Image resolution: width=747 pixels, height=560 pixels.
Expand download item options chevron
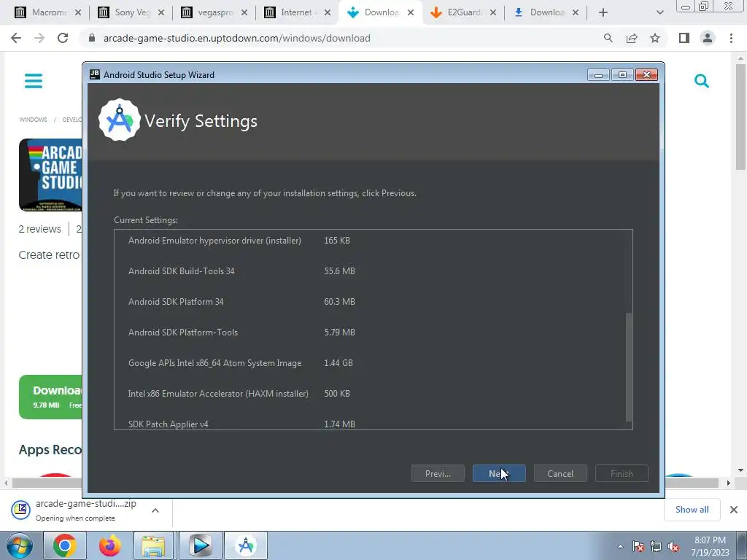155,510
